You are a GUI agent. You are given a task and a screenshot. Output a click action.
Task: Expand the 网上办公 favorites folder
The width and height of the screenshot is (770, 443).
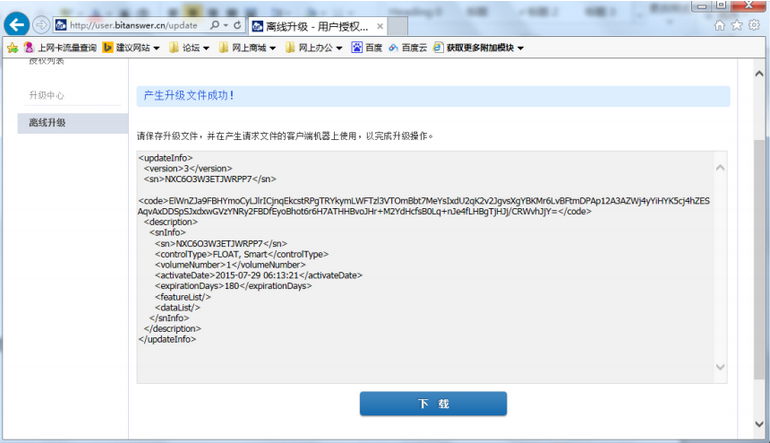(x=314, y=48)
